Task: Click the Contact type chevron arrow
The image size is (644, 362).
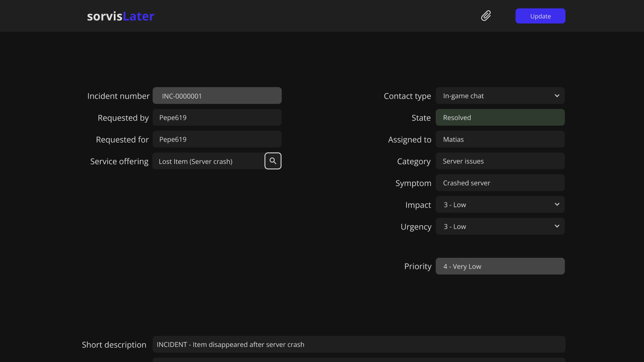Action: (x=557, y=96)
